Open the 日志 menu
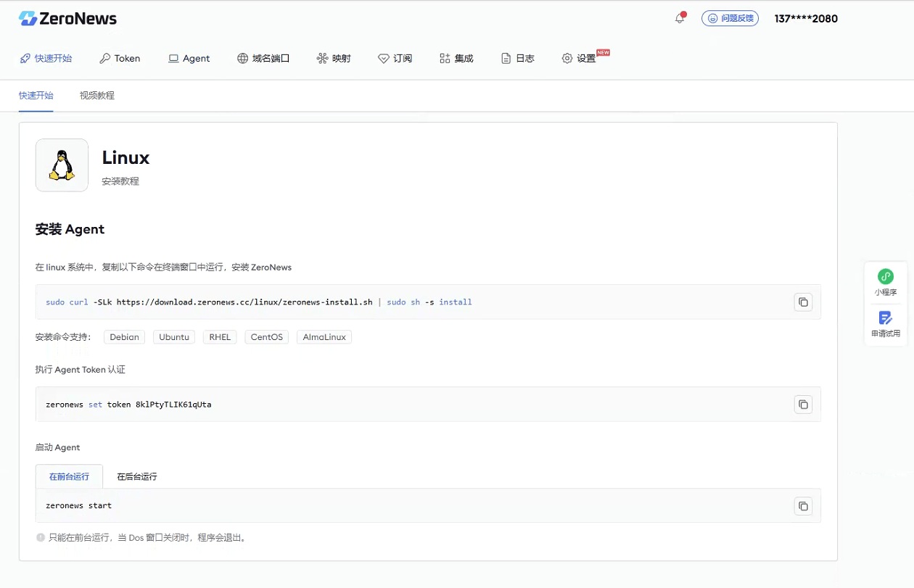The width and height of the screenshot is (914, 588). 518,58
